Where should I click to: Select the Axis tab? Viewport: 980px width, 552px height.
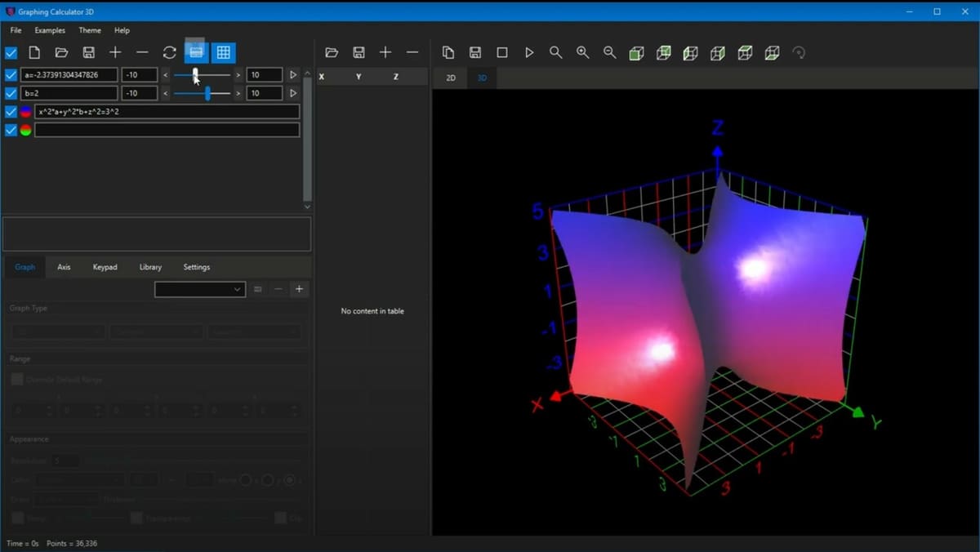64,267
